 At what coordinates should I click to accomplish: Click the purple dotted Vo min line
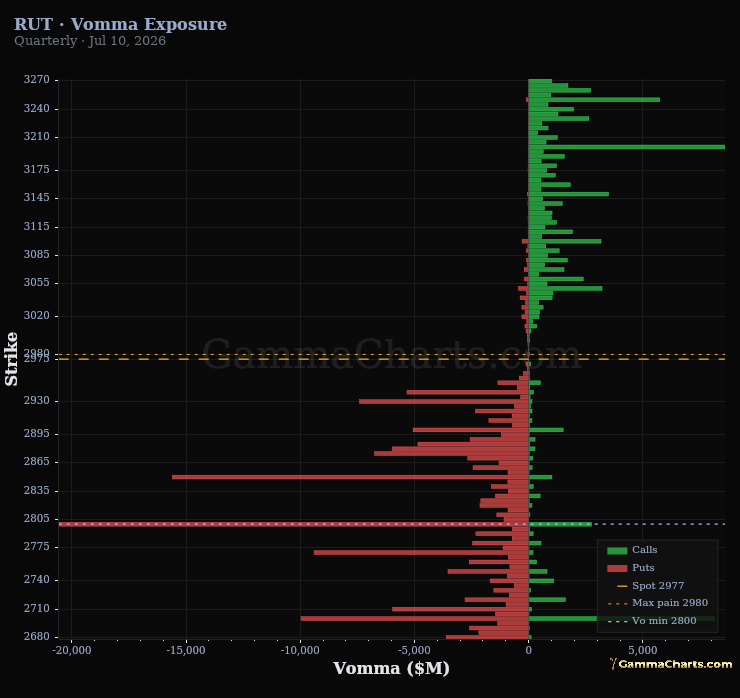pyautogui.click(x=658, y=524)
